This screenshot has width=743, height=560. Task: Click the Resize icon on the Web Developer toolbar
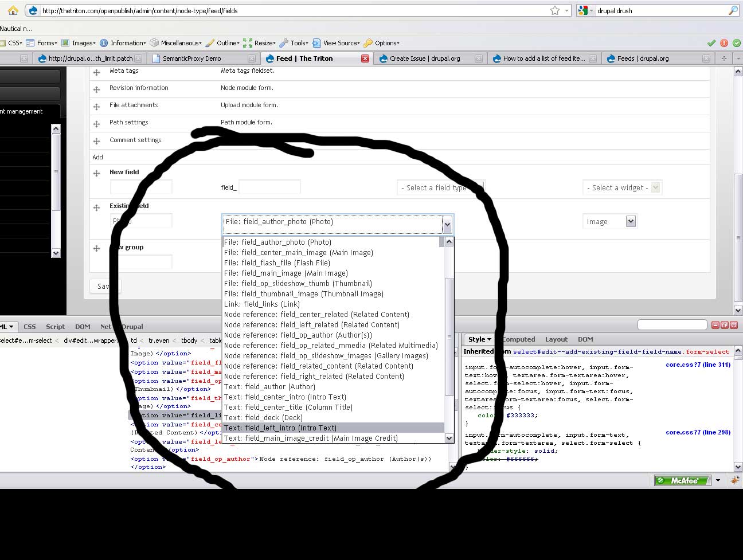247,42
